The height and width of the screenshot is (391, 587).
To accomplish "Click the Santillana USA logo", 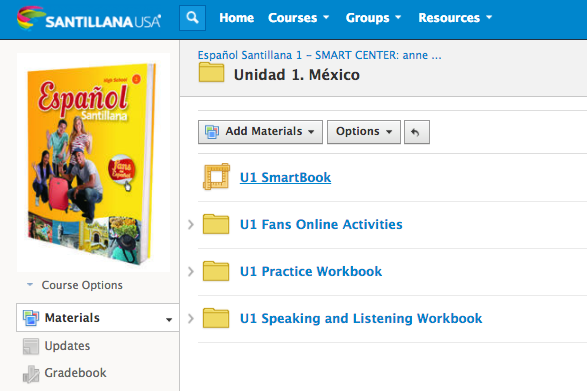I will pyautogui.click(x=89, y=18).
